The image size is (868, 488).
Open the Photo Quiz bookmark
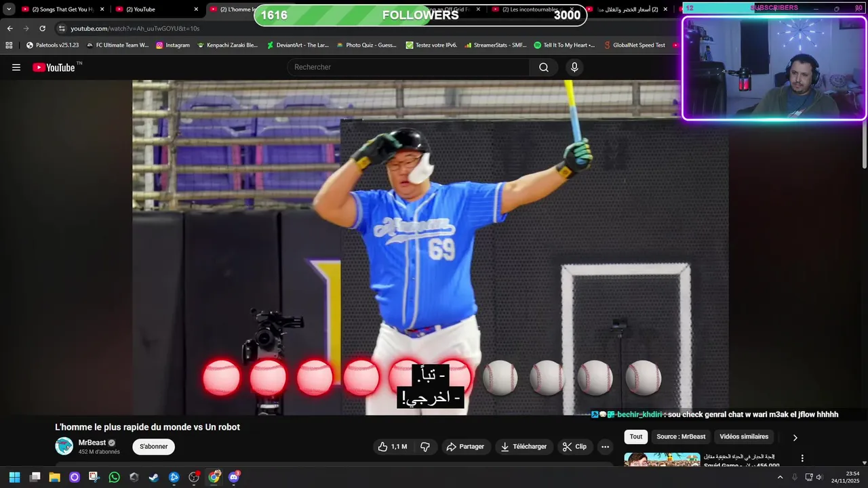pos(366,45)
